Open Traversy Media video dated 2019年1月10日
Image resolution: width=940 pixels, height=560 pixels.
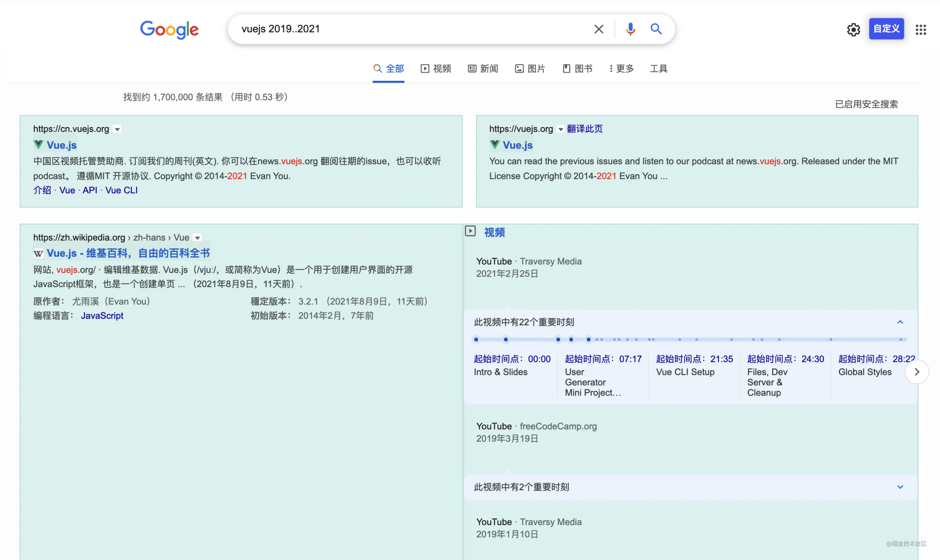tap(528, 528)
